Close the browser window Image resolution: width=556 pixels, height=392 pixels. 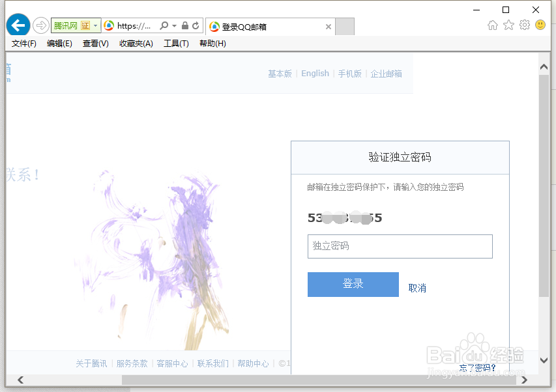coord(536,10)
